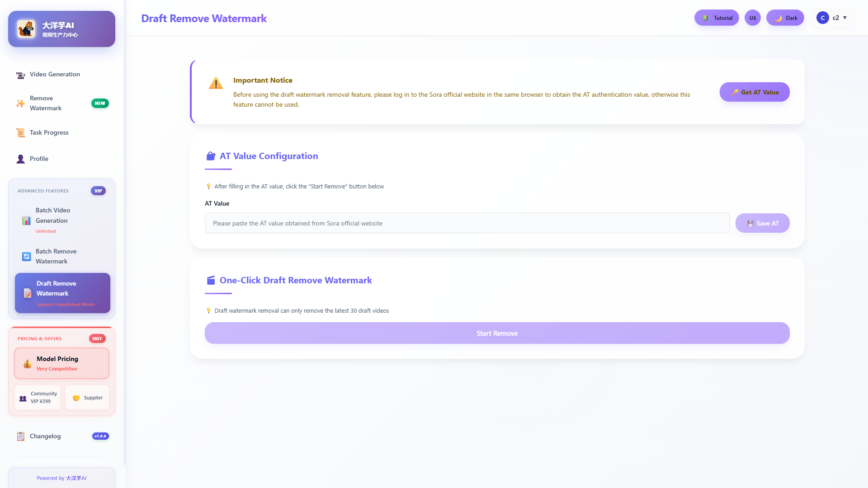Click the Model Pricing money bag icon

[x=28, y=364]
